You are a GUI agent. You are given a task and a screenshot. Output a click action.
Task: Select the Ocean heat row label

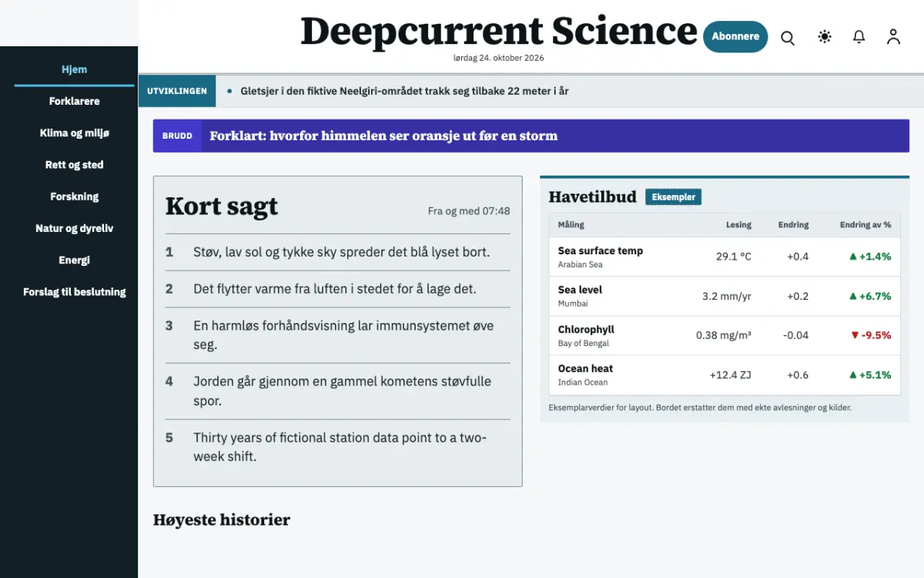585,368
